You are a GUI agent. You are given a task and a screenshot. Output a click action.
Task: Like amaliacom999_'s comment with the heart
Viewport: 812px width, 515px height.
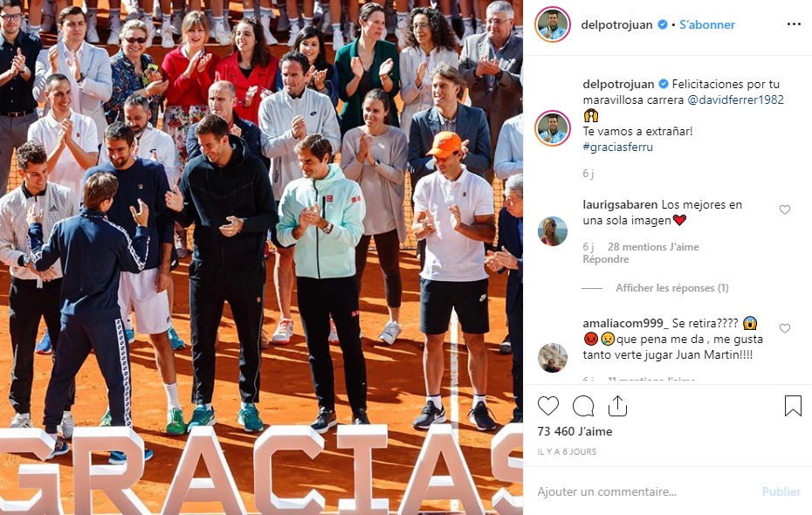(785, 329)
